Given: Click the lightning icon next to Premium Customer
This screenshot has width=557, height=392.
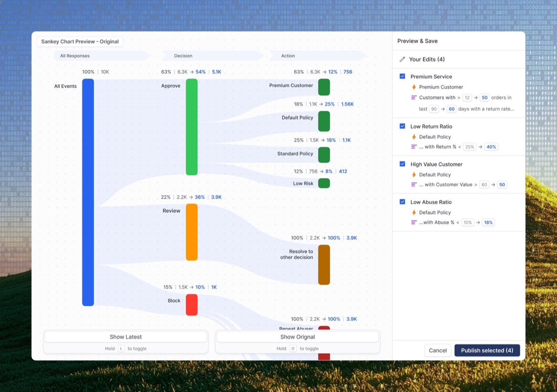Looking at the screenshot, I should [x=414, y=87].
